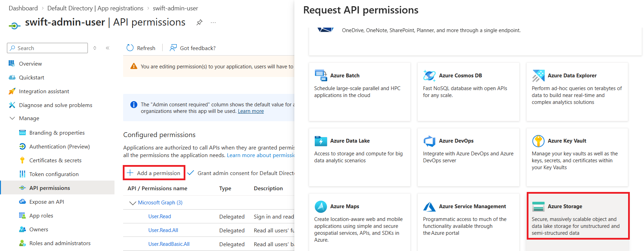Pin the page using the pin icon
Screen dimensions: 644x251
pyautogui.click(x=199, y=22)
